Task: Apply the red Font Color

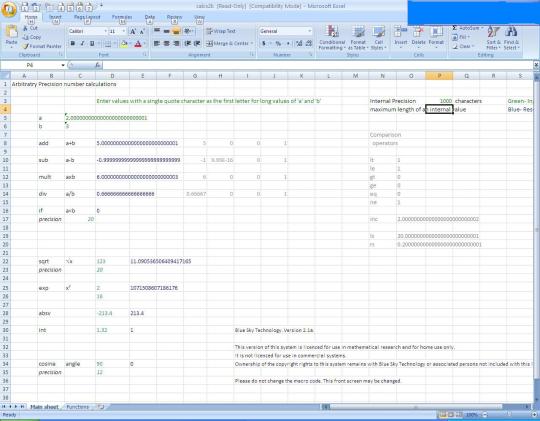Action: pyautogui.click(x=138, y=43)
